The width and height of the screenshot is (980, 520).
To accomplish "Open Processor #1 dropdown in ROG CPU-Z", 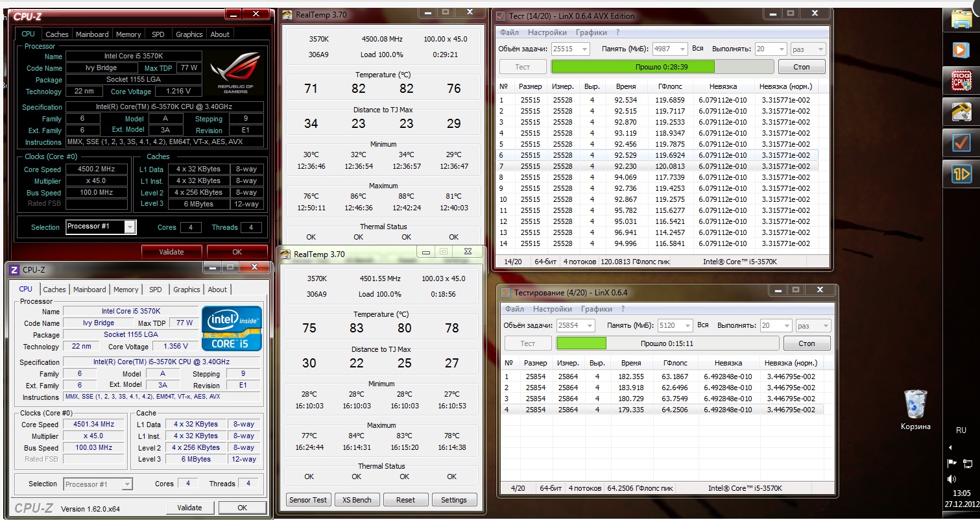I will coord(101,227).
